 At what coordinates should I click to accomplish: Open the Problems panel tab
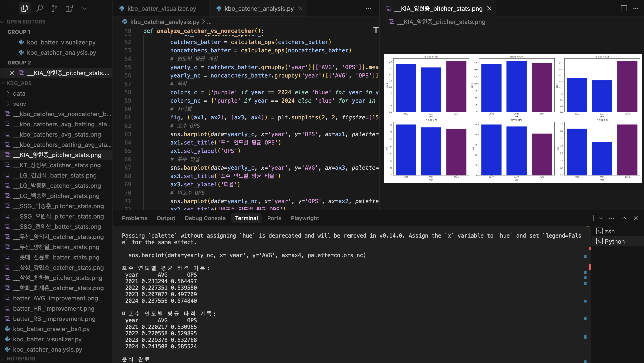(x=135, y=218)
